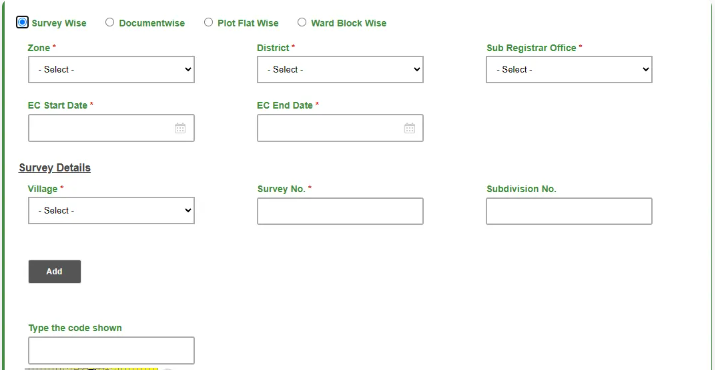
Task: Click the Subdivision No. text box
Action: (569, 211)
